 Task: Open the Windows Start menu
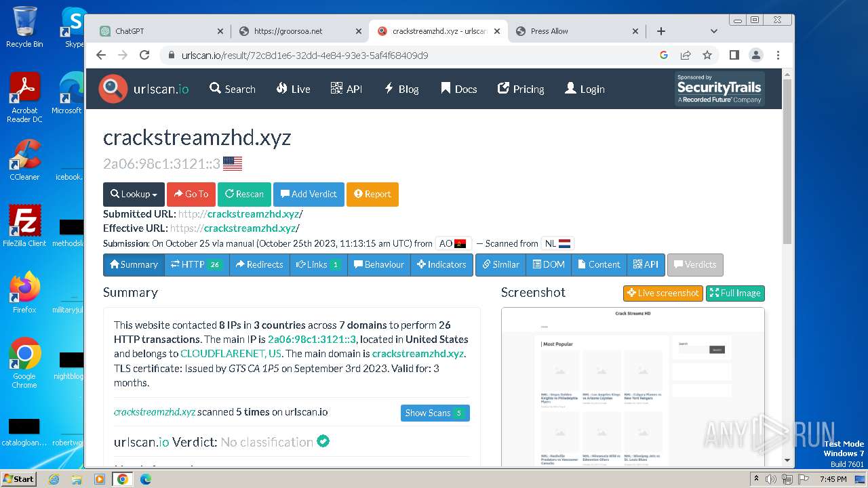pos(18,479)
